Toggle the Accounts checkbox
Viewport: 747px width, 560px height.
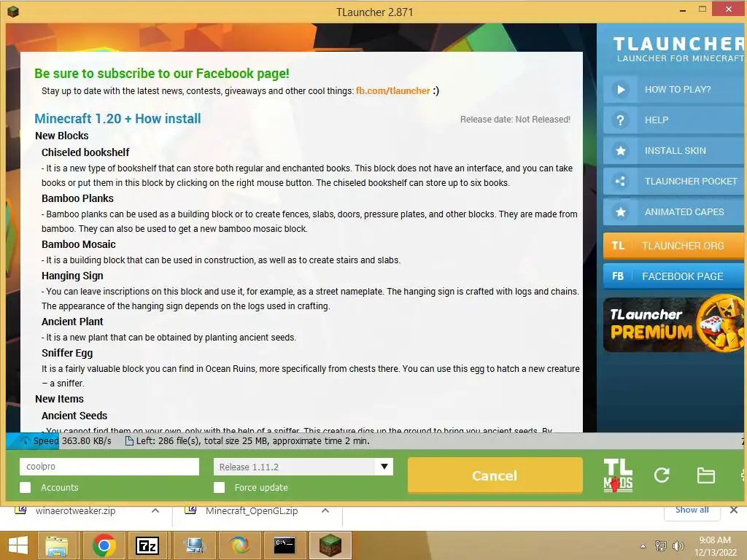(26, 487)
